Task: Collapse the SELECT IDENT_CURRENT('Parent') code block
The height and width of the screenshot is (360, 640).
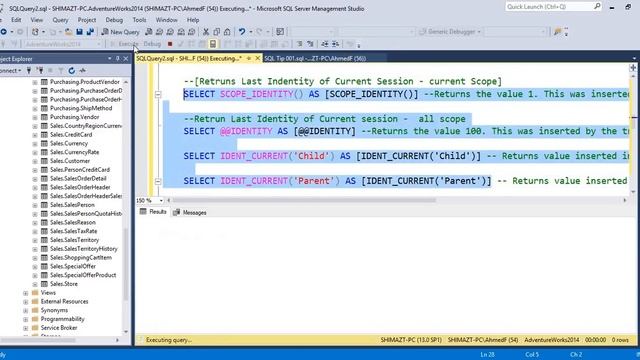Action: pos(158,181)
